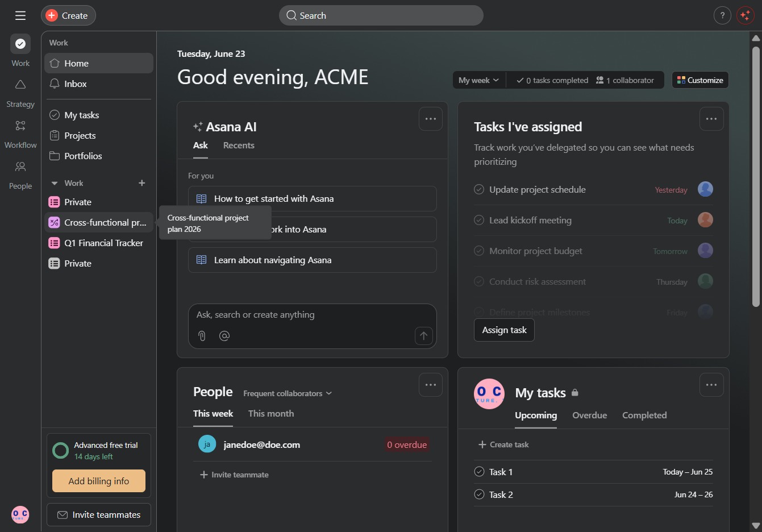Viewport: 762px width, 532px height.
Task: Click the assignee avatar for Update project schedule
Action: [x=705, y=189]
